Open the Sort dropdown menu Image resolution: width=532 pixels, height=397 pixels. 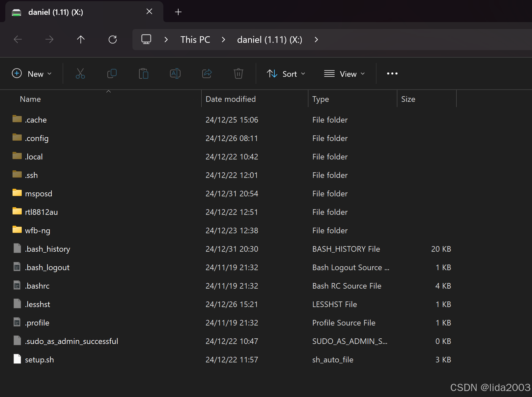[x=286, y=73]
